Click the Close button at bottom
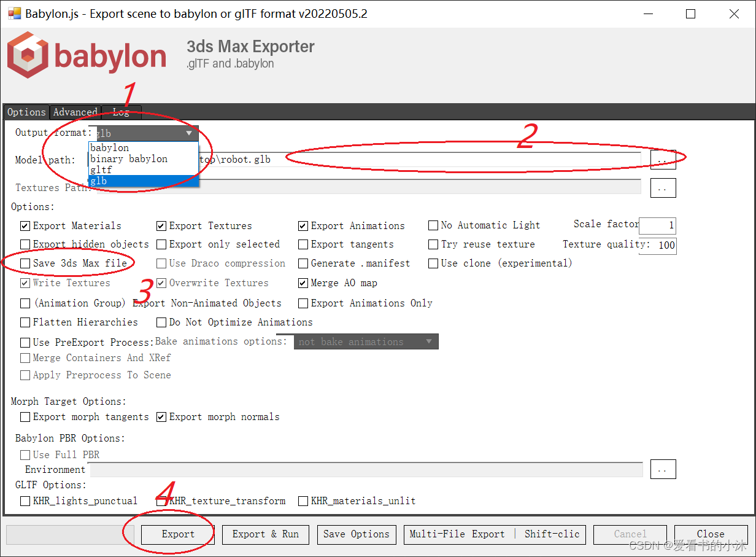 pos(711,534)
